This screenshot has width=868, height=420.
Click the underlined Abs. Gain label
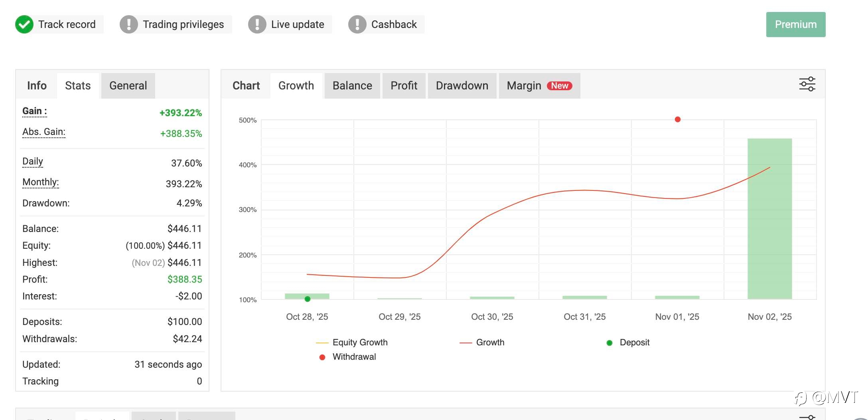[44, 132]
